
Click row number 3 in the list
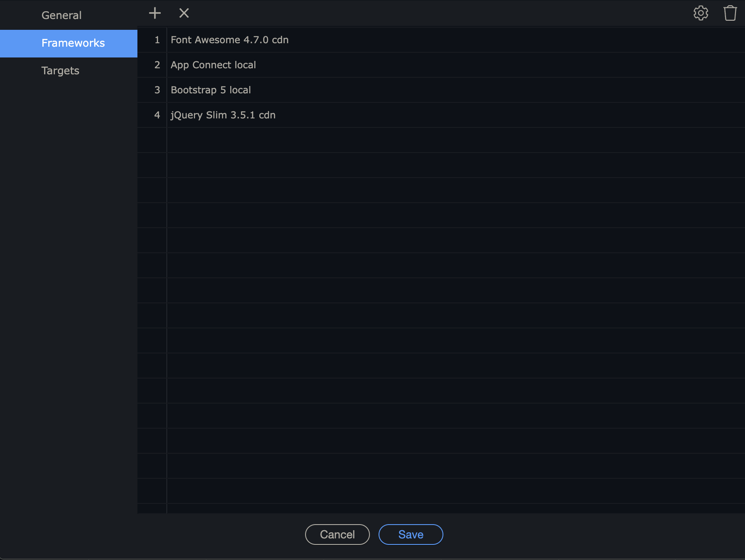pos(157,90)
